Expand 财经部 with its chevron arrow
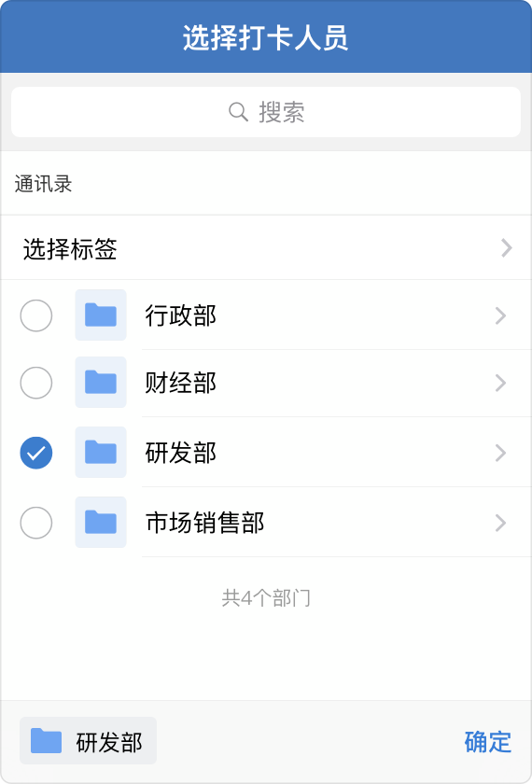 [500, 383]
